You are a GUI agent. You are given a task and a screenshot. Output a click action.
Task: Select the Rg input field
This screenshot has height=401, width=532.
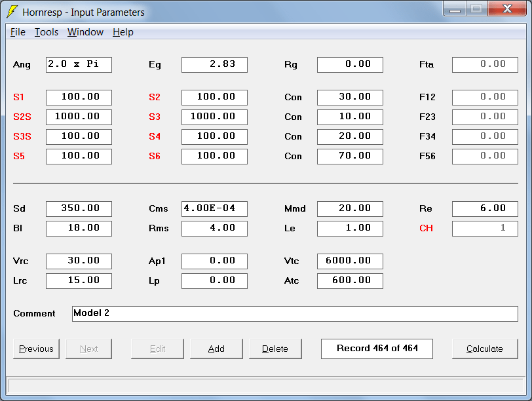point(350,65)
